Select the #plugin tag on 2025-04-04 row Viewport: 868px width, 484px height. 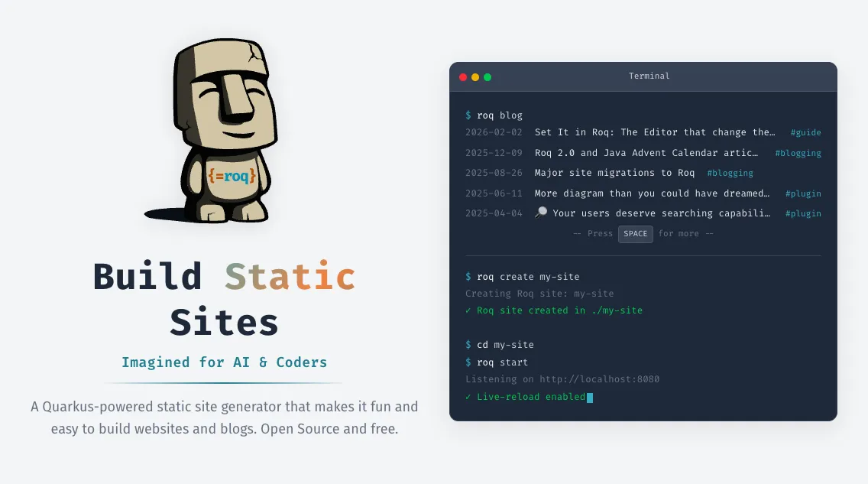coord(803,213)
